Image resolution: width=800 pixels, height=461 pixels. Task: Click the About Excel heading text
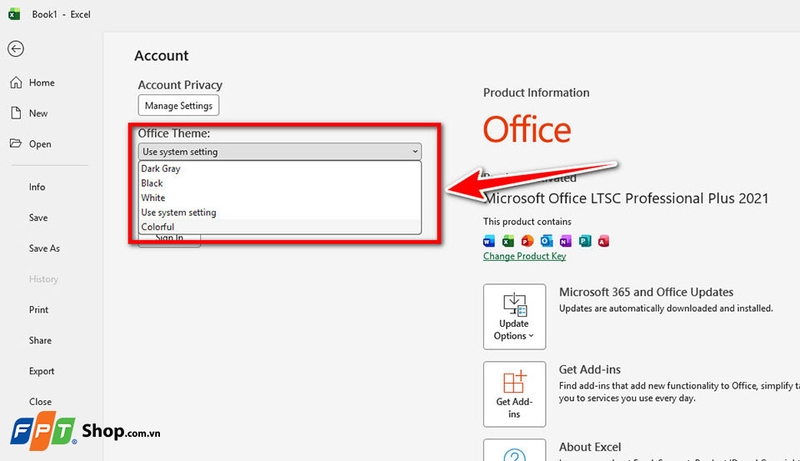[590, 447]
